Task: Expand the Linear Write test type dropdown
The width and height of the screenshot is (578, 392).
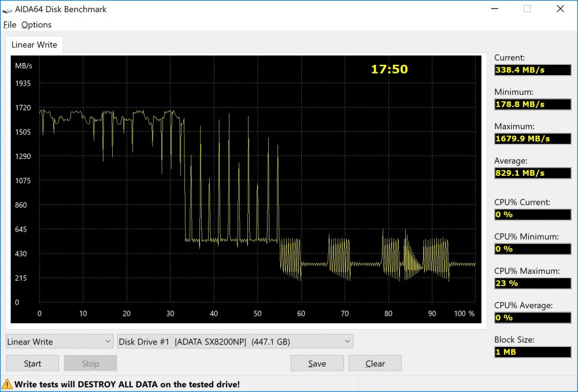Action: [x=60, y=342]
